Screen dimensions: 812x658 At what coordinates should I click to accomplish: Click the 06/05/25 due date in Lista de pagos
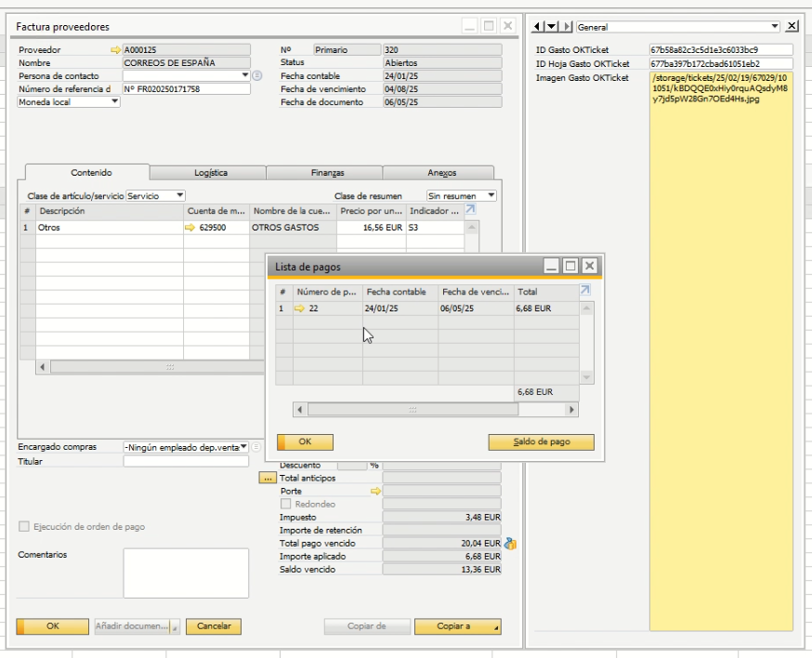click(x=476, y=309)
